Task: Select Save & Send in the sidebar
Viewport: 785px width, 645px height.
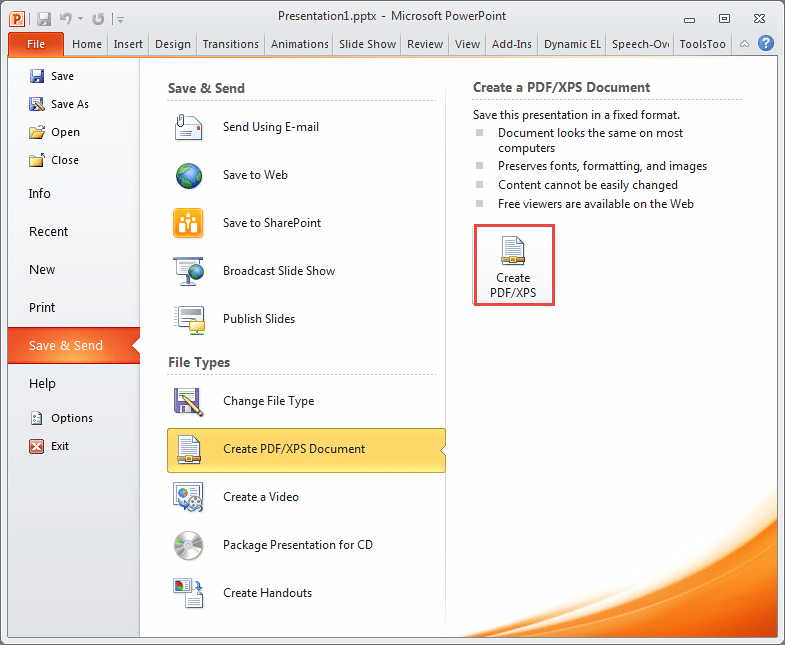Action: pos(74,346)
